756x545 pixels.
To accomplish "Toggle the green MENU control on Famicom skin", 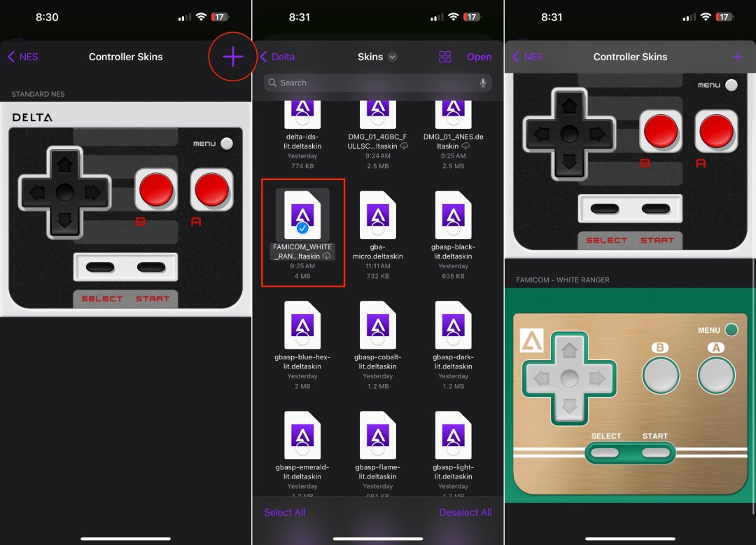I will [733, 329].
